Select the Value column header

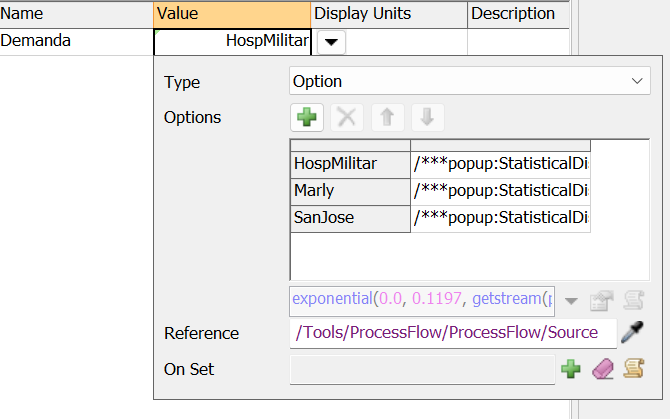[232, 14]
